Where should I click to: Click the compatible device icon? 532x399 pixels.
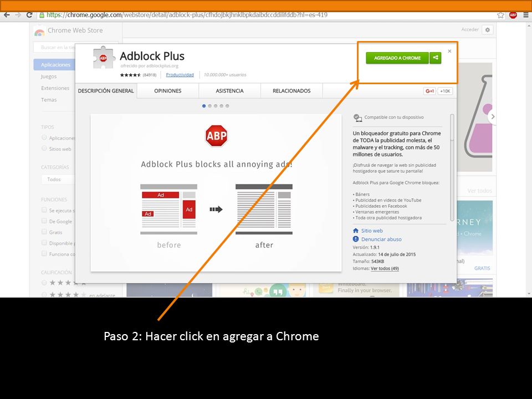[x=357, y=117]
